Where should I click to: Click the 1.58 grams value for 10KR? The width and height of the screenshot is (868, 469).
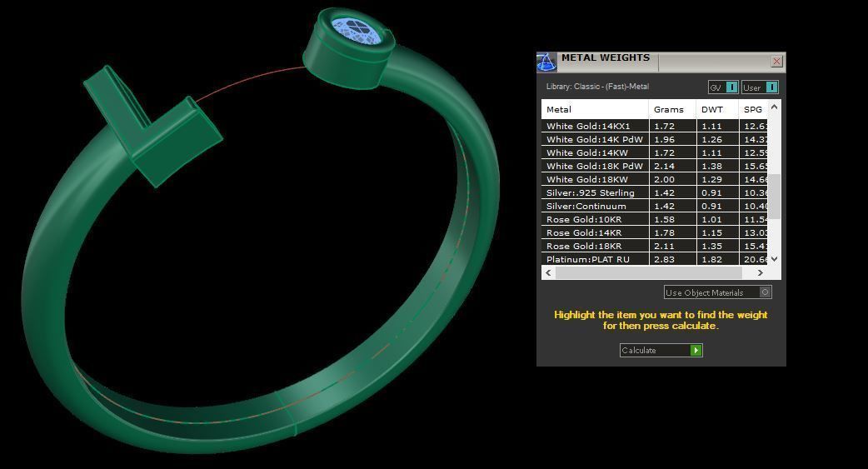[664, 219]
